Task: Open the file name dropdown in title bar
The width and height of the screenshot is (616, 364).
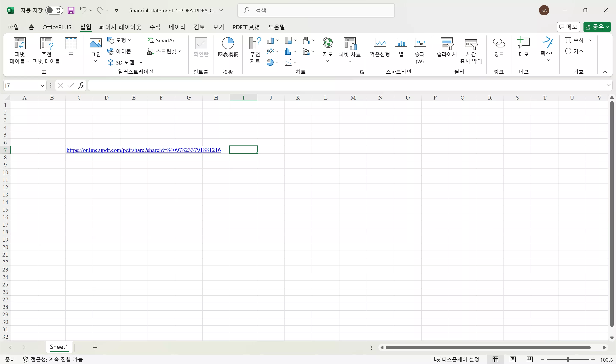Action: 221,10
